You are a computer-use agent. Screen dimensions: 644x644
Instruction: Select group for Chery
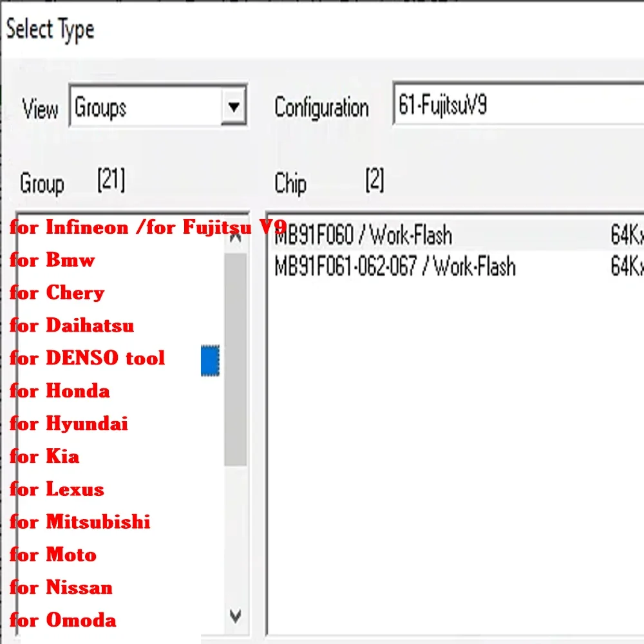57,293
